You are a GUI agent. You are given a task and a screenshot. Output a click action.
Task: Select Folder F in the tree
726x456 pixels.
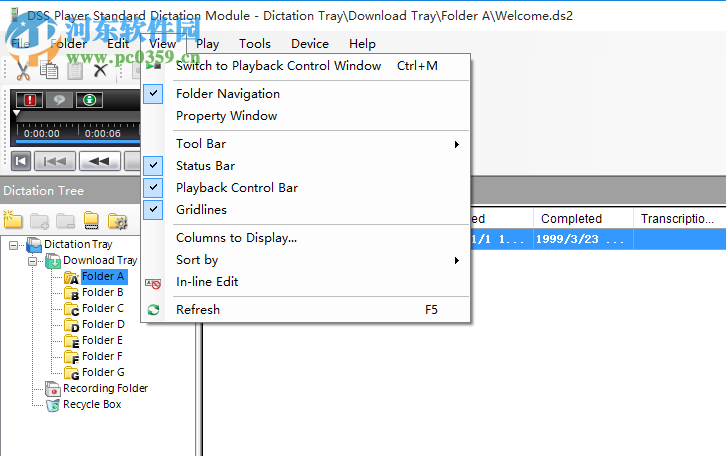[102, 356]
